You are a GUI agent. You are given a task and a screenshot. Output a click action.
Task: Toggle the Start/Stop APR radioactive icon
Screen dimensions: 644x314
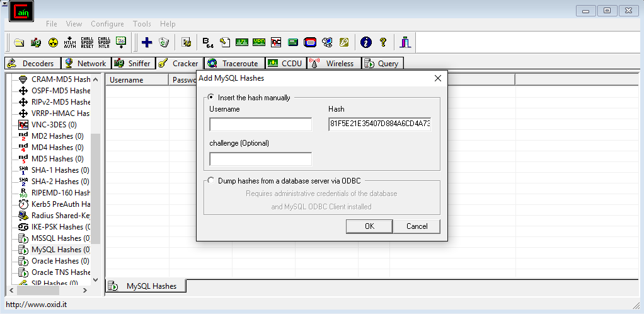tap(54, 42)
